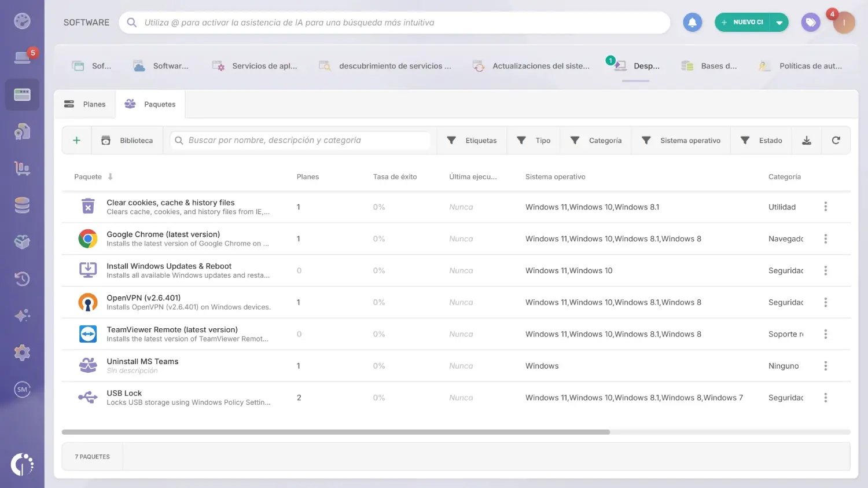868x488 pixels.
Task: Click the Sistema operativo column header
Action: [x=556, y=177]
